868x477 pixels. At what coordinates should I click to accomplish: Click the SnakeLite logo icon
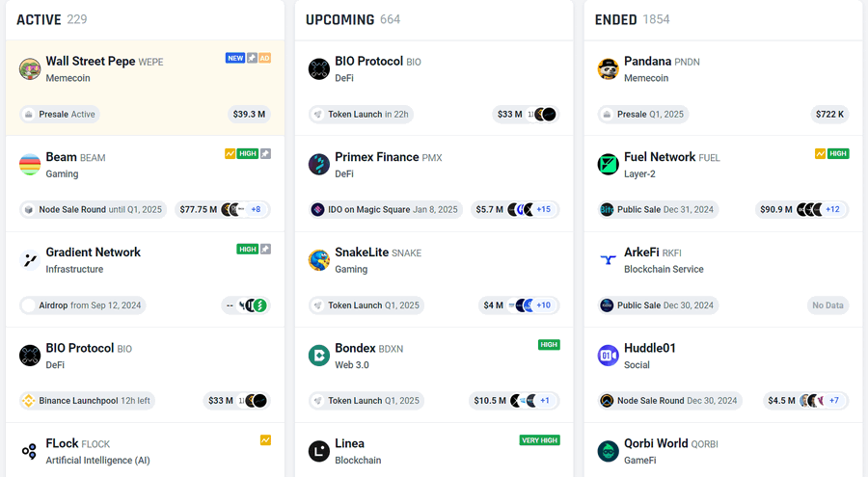tap(319, 260)
